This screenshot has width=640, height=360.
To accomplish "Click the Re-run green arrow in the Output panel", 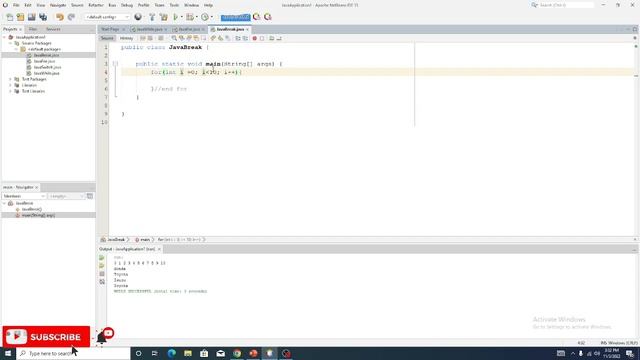I will click(102, 258).
